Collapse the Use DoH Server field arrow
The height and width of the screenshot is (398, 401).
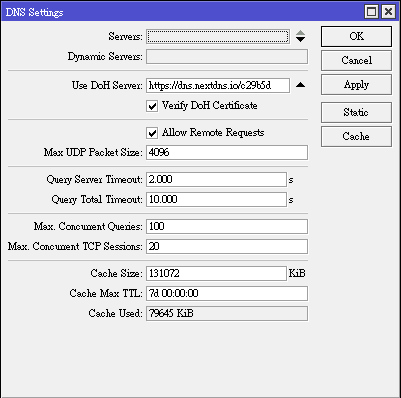click(300, 85)
